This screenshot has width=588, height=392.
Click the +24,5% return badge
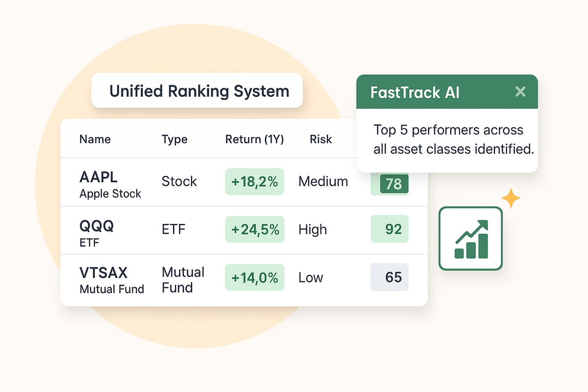tap(254, 229)
